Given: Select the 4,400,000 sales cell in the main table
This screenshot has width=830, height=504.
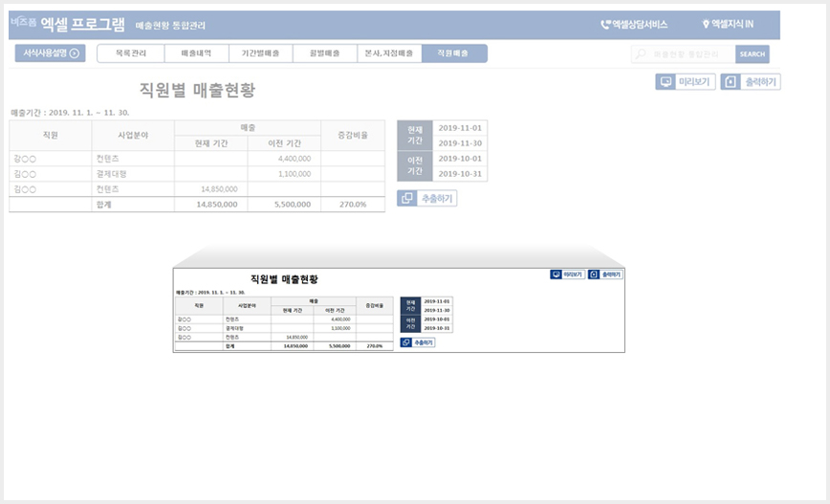Looking at the screenshot, I should [284, 159].
